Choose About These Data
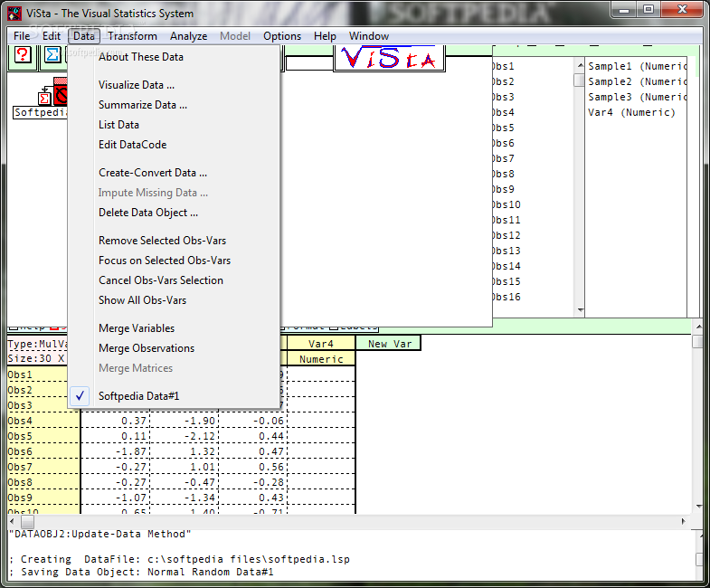The height and width of the screenshot is (588, 710). click(174, 57)
